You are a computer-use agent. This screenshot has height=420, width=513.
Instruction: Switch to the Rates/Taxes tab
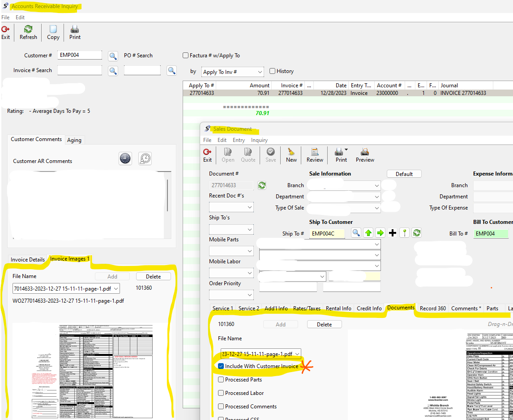pos(307,309)
